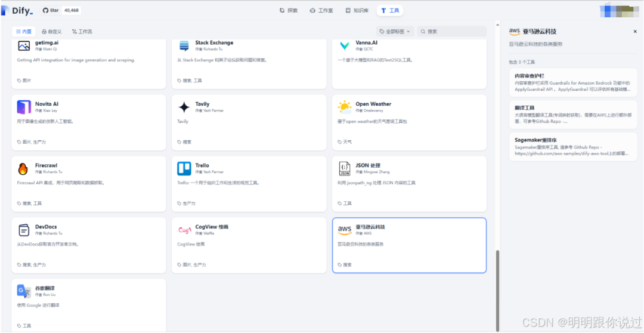Viewport: 644px width, 333px height.
Task: Click the JSON 处理 file icon
Action: point(344,168)
